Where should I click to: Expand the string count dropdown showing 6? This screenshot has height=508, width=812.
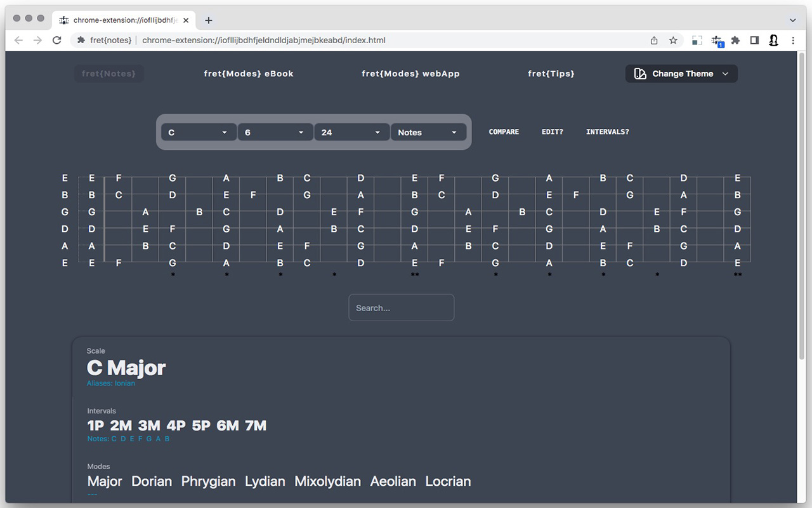(275, 132)
